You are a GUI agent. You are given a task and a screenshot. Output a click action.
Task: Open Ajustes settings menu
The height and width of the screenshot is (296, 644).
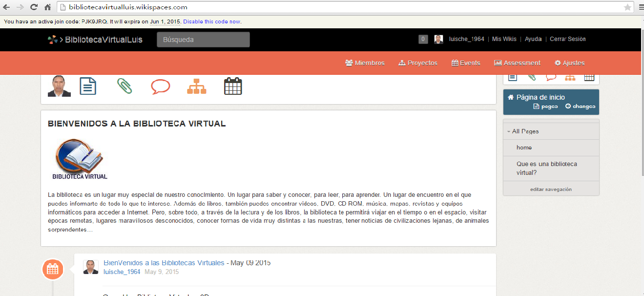[x=569, y=63]
